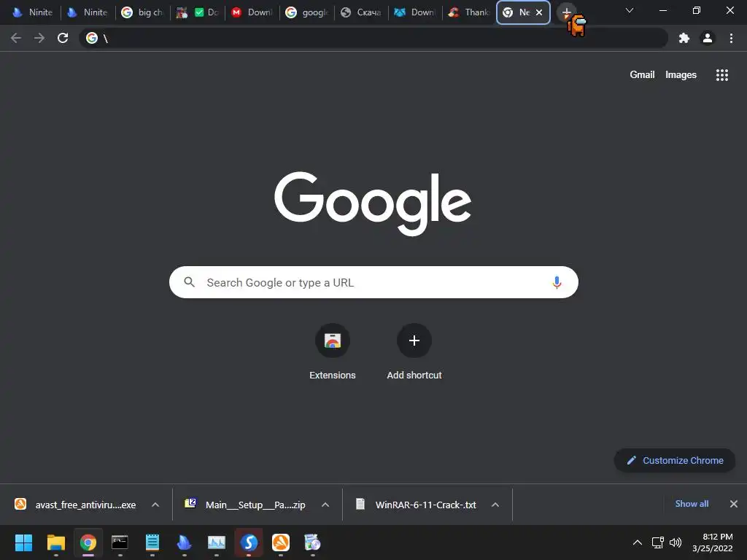Screen dimensions: 747x560
Task: Click the Customize Chrome button
Action: tap(675, 461)
